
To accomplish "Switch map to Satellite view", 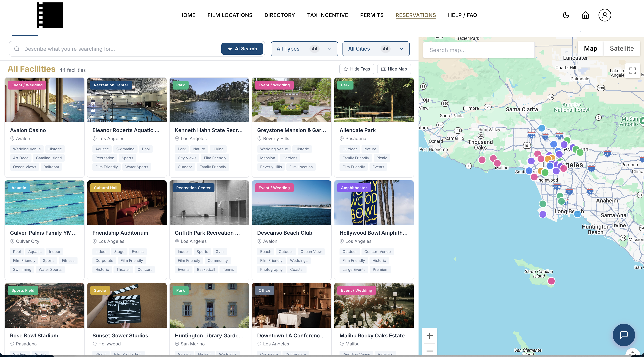I will pyautogui.click(x=622, y=48).
